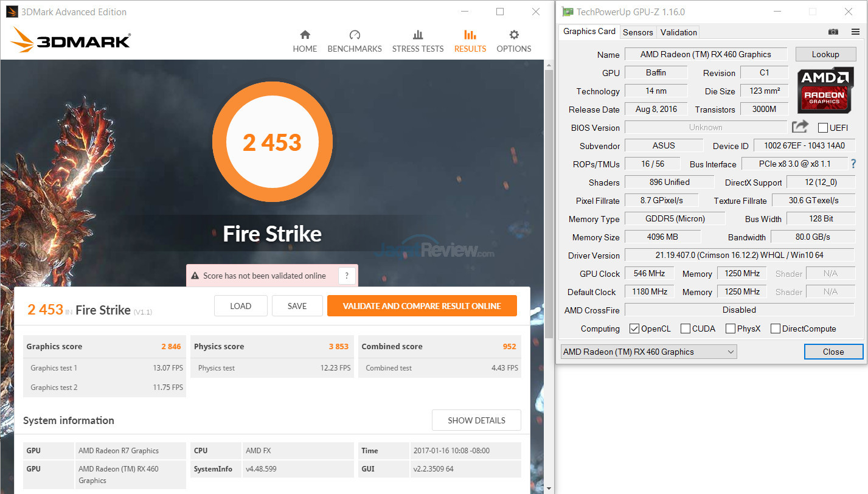The width and height of the screenshot is (868, 494).
Task: Open Stress Tests bar chart icon
Action: click(x=418, y=35)
